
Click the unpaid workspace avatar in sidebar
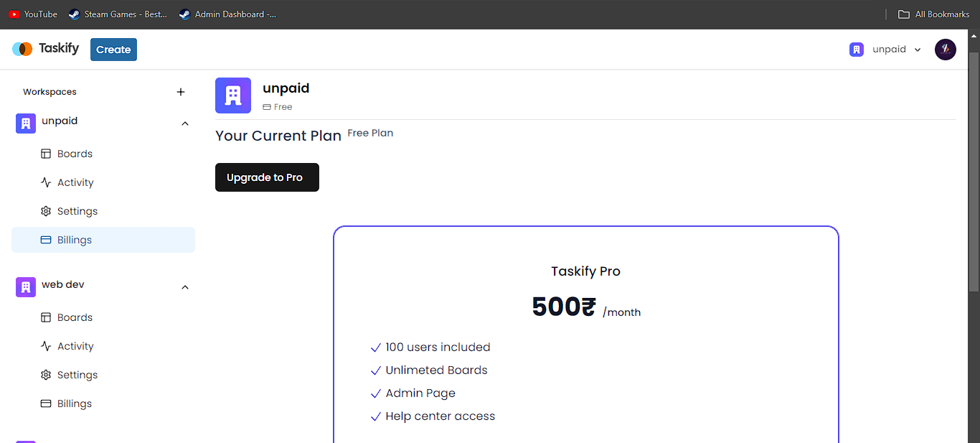(x=26, y=123)
